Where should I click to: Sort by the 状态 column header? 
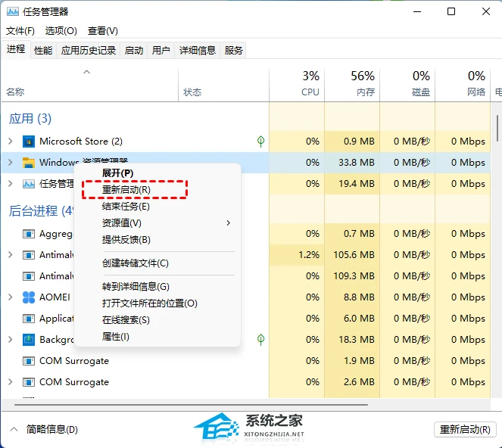point(223,85)
